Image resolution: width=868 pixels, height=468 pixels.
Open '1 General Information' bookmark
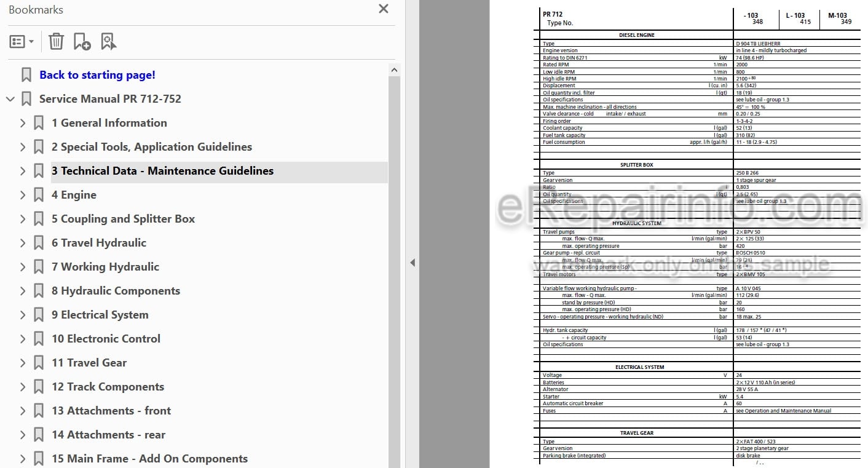click(x=109, y=123)
